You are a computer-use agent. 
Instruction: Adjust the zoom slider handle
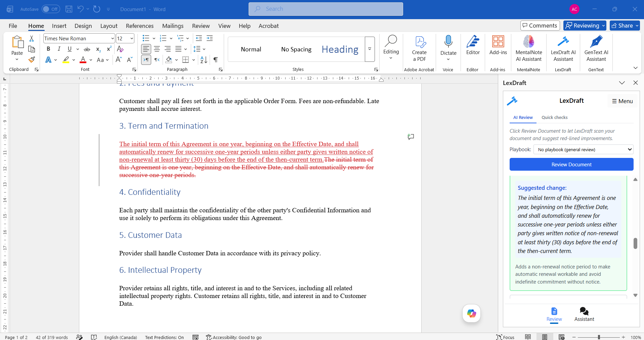pos(599,337)
